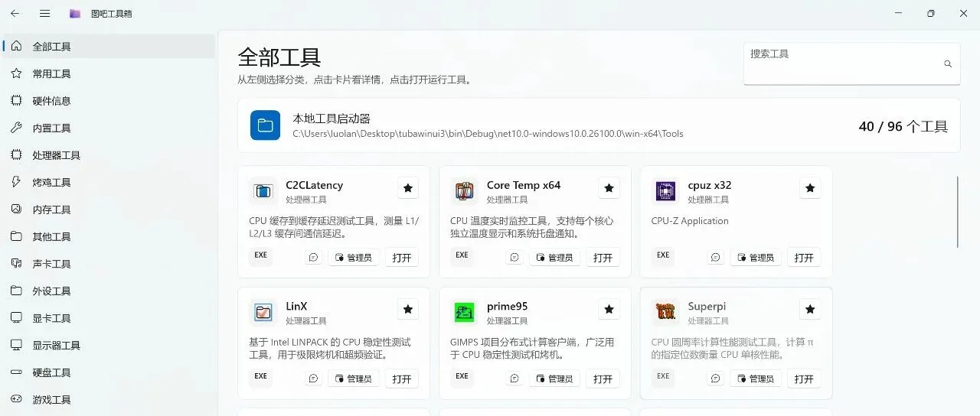Open 常用工具 category
The height and width of the screenshot is (416, 980).
(109, 74)
